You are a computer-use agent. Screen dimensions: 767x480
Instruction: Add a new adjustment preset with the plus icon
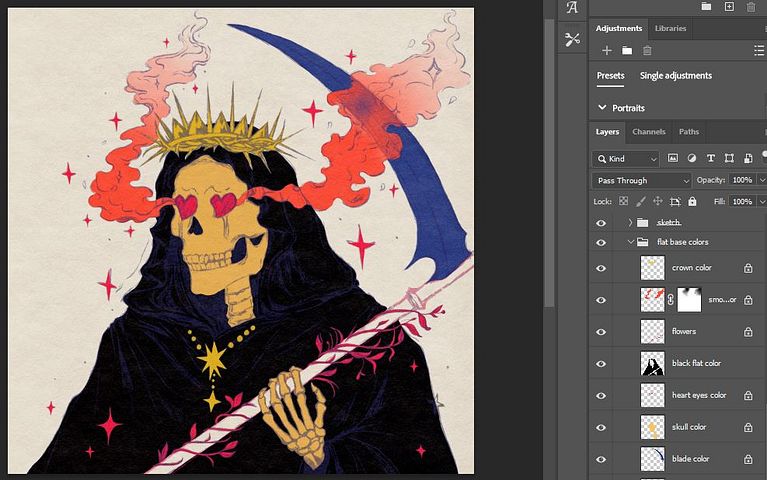click(606, 51)
